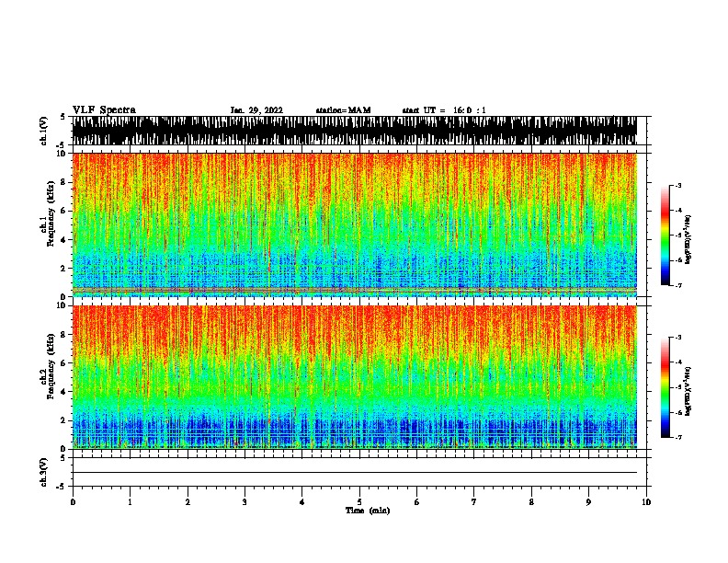Click the 'station=MAM' header label
The width and height of the screenshot is (728, 563).
343,110
